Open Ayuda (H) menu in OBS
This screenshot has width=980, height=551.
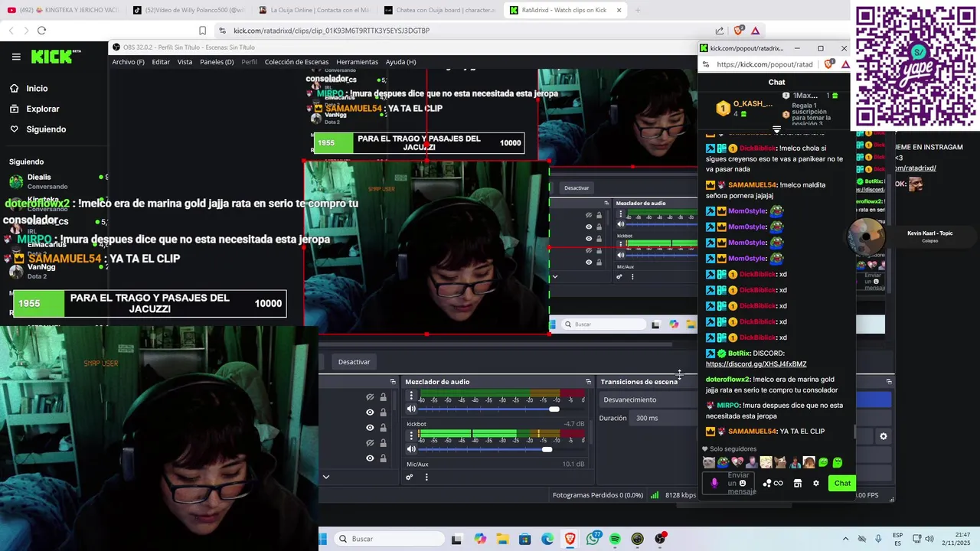point(400,62)
